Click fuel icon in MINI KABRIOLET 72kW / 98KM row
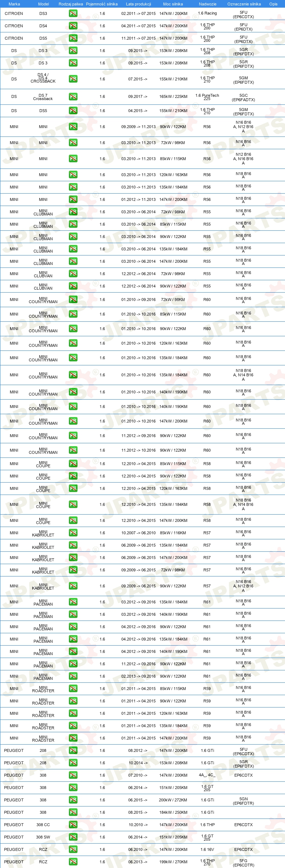The image size is (285, 868). click(x=73, y=570)
